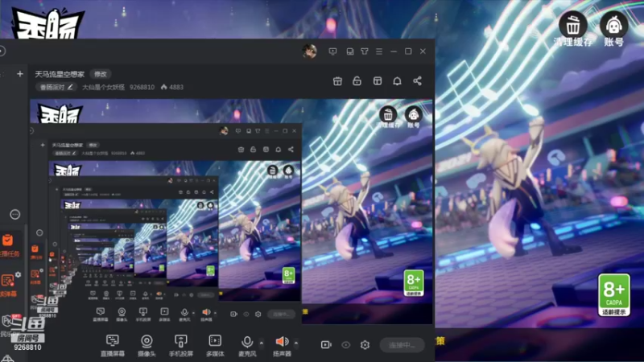The height and width of the screenshot is (362, 644).
Task: Click the save-disk icon in title bar
Action: [x=350, y=51]
